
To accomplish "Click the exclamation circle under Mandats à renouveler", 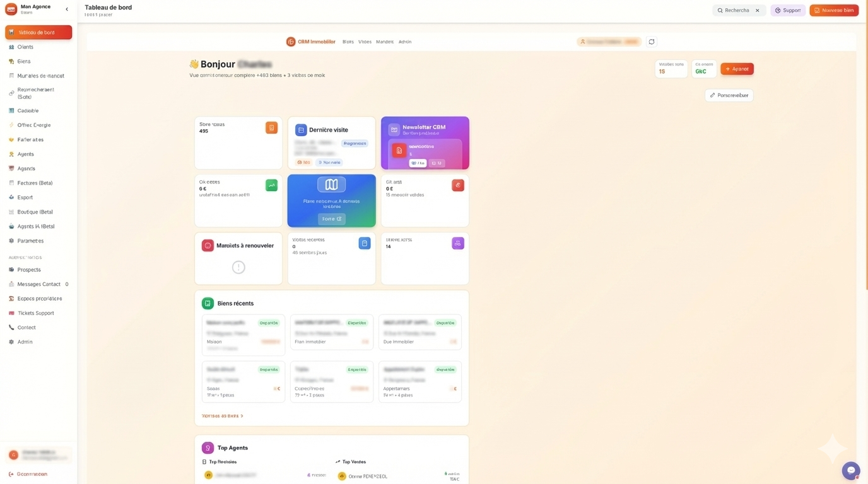I will pyautogui.click(x=238, y=267).
